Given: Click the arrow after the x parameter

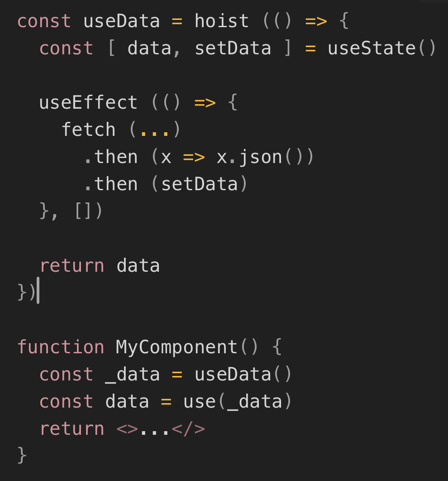Looking at the screenshot, I should coord(194,157).
